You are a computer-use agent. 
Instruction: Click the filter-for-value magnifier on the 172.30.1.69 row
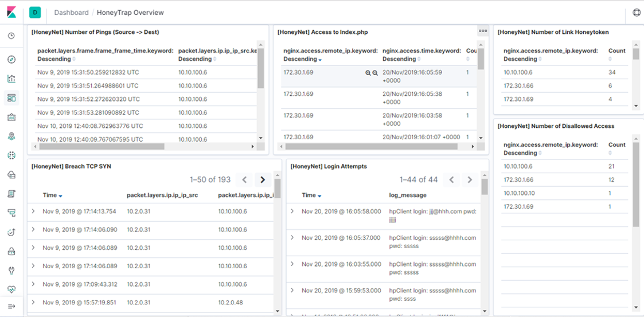pos(368,73)
